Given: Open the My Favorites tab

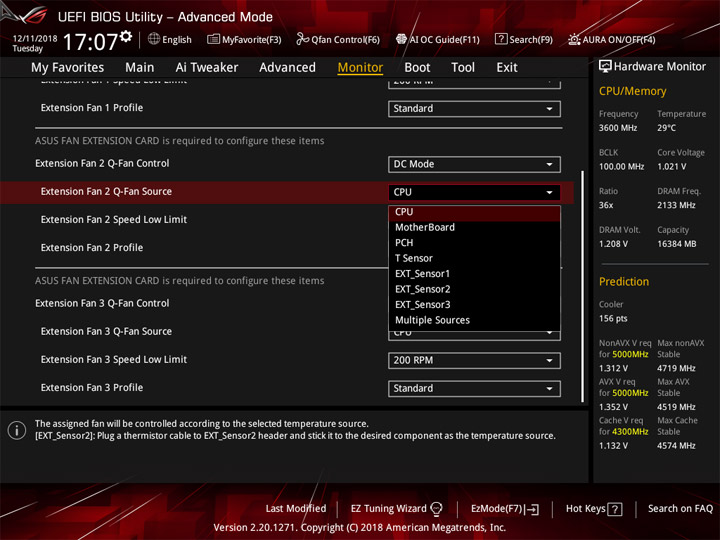Looking at the screenshot, I should point(68,68).
